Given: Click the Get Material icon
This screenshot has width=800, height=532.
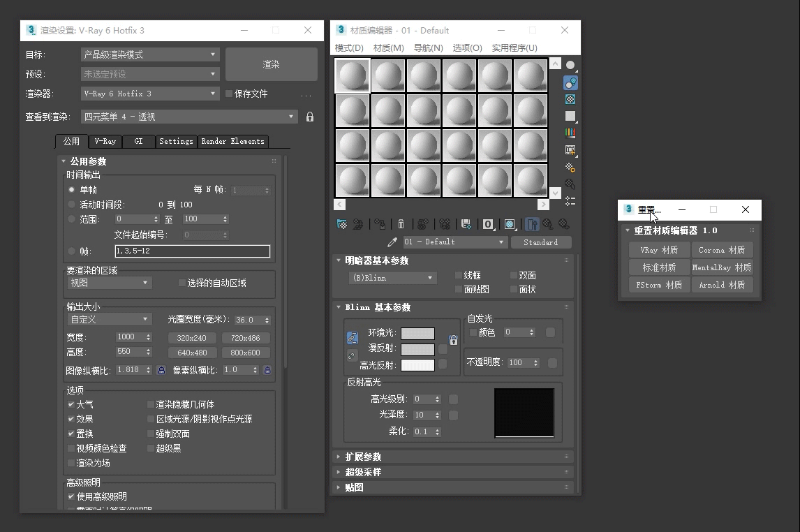Looking at the screenshot, I should click(342, 224).
